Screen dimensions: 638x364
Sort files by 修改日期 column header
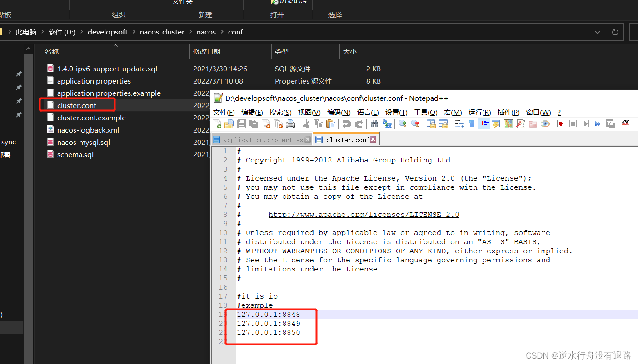[207, 52]
